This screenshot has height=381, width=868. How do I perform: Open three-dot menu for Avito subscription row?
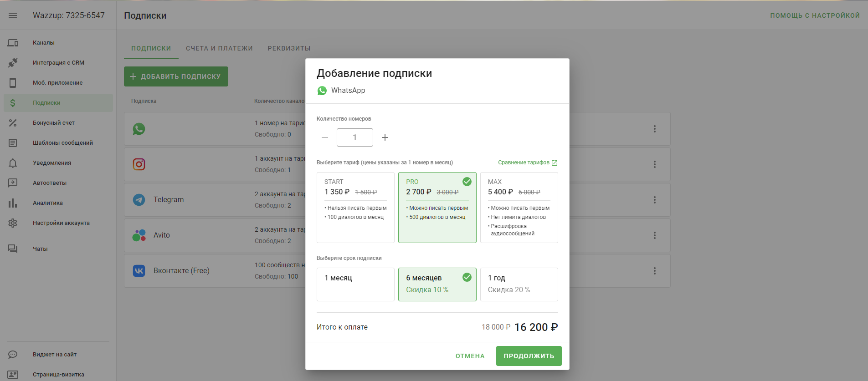tap(655, 235)
